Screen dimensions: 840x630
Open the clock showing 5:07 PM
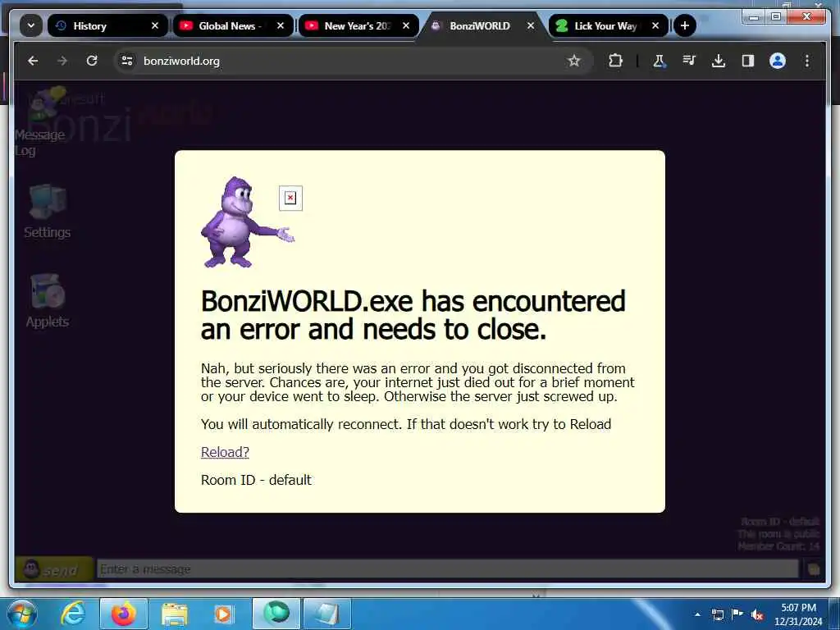tap(798, 614)
